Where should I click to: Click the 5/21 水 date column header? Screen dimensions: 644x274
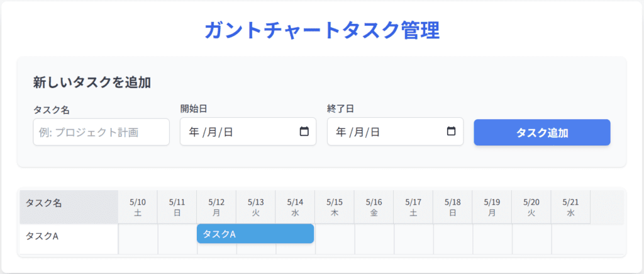click(x=570, y=207)
